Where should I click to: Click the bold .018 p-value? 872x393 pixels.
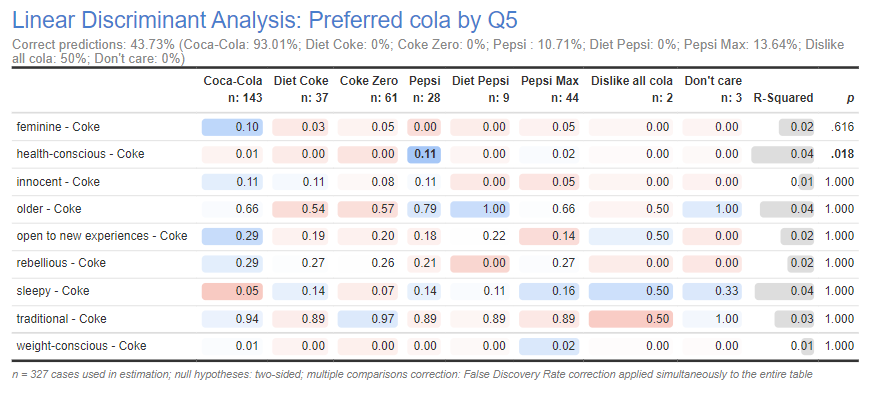(843, 154)
